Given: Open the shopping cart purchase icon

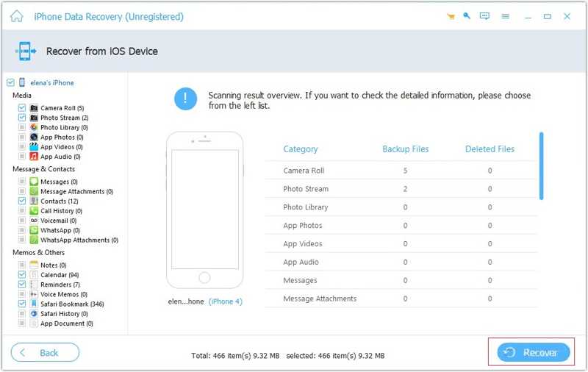Looking at the screenshot, I should point(451,16).
